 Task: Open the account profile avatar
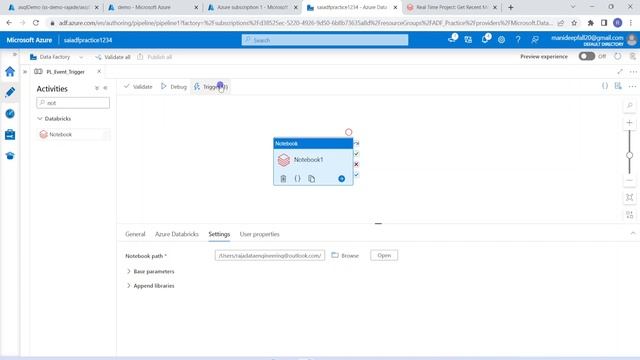point(632,40)
